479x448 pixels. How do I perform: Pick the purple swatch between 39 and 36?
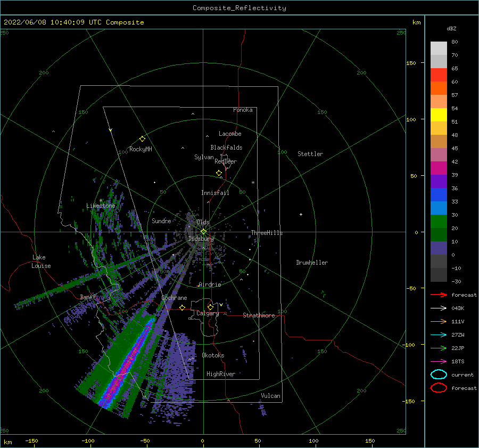439,182
